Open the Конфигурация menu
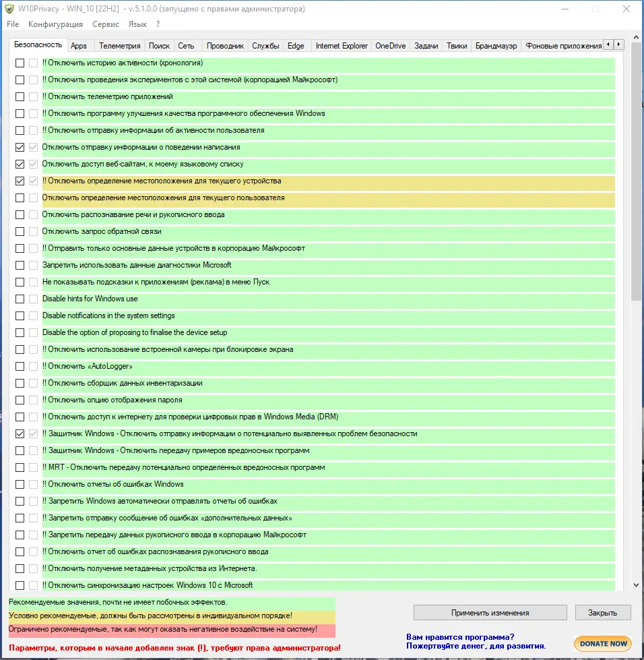This screenshot has width=644, height=660. 55,24
